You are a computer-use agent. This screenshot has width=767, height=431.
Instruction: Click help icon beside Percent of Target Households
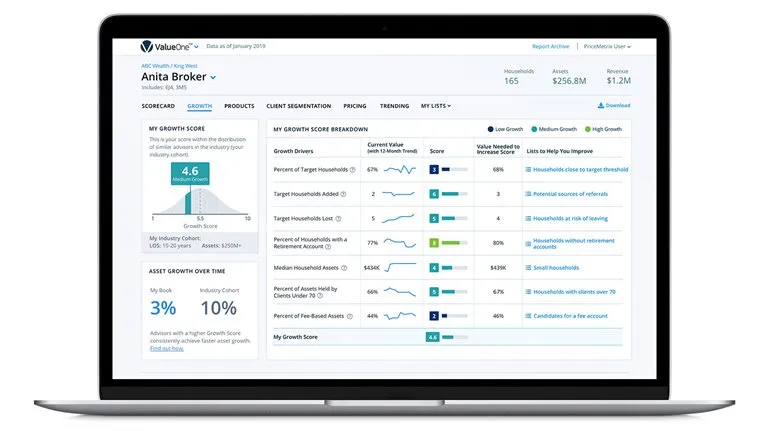coord(352,170)
